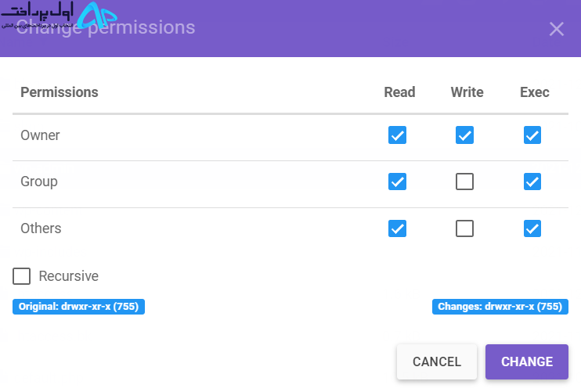Enable Group Write permission

click(x=464, y=182)
